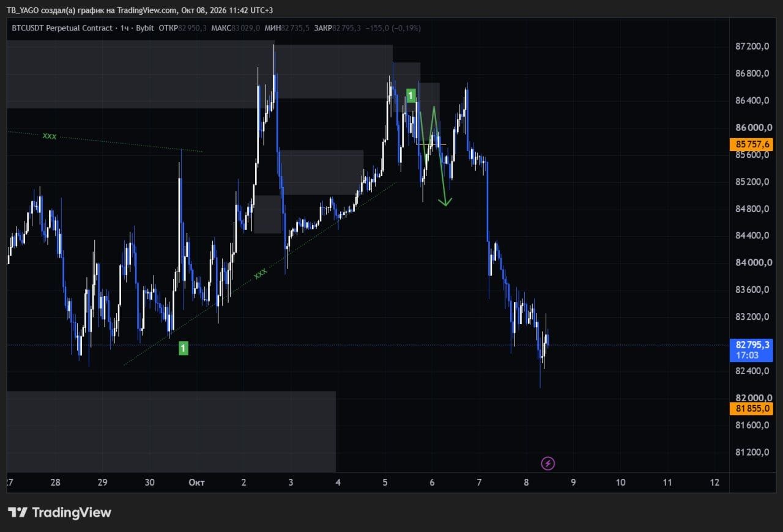The height and width of the screenshot is (532, 783).
Task: Click the 84800,0 price axis label
Action: pos(752,209)
